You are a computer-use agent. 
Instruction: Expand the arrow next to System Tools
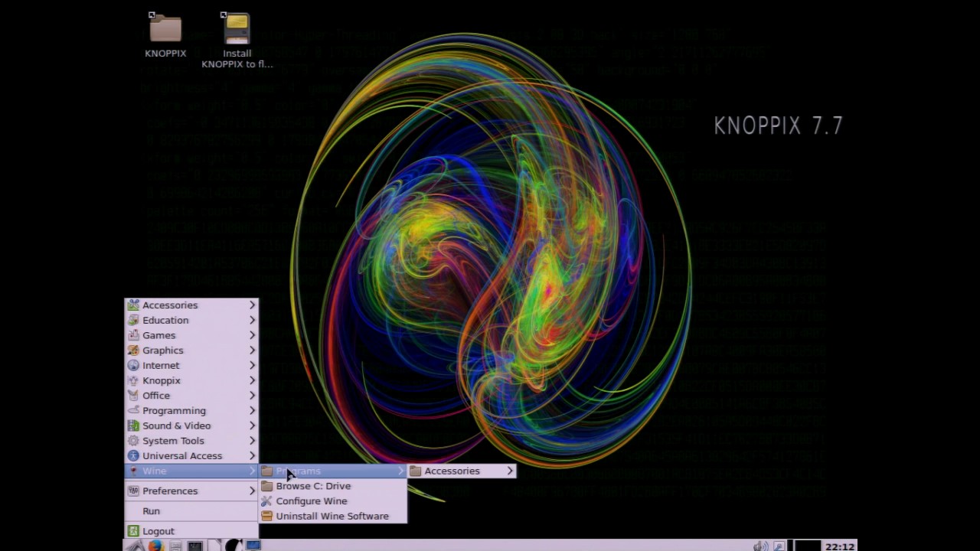tap(252, 441)
